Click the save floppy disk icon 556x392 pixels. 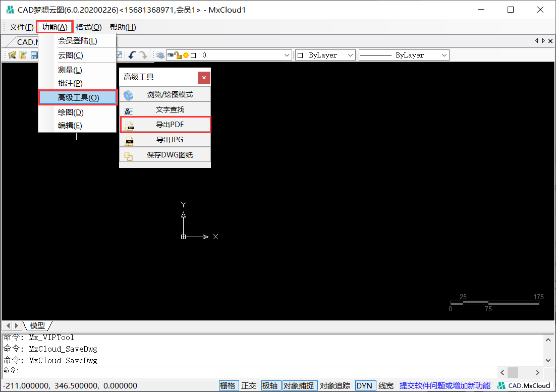click(x=34, y=55)
